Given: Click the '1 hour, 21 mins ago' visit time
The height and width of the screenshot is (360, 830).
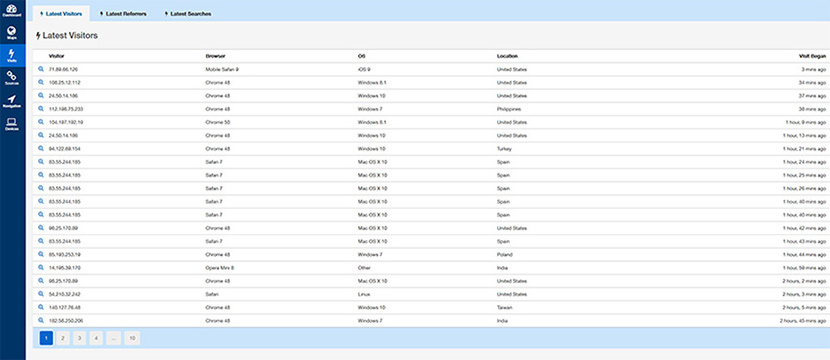Looking at the screenshot, I should tap(804, 149).
